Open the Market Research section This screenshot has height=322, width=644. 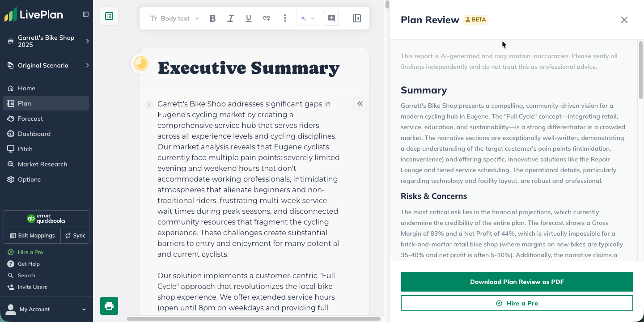point(42,164)
